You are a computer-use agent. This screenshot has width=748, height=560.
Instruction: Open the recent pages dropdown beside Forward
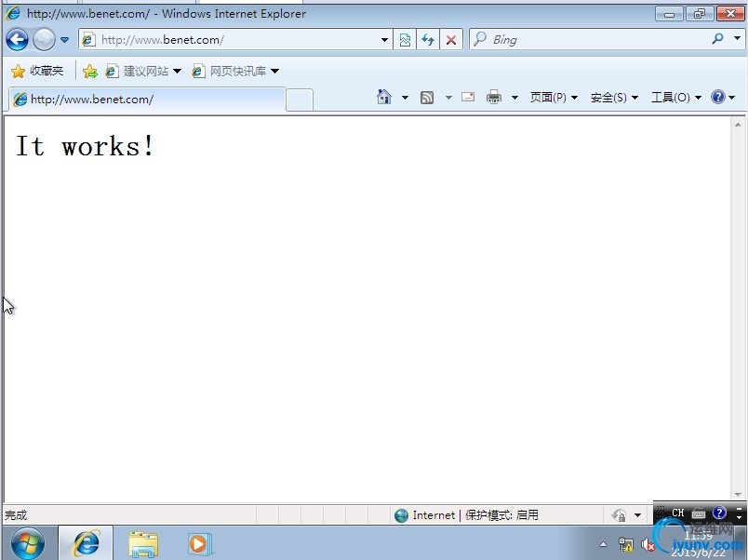coord(64,40)
